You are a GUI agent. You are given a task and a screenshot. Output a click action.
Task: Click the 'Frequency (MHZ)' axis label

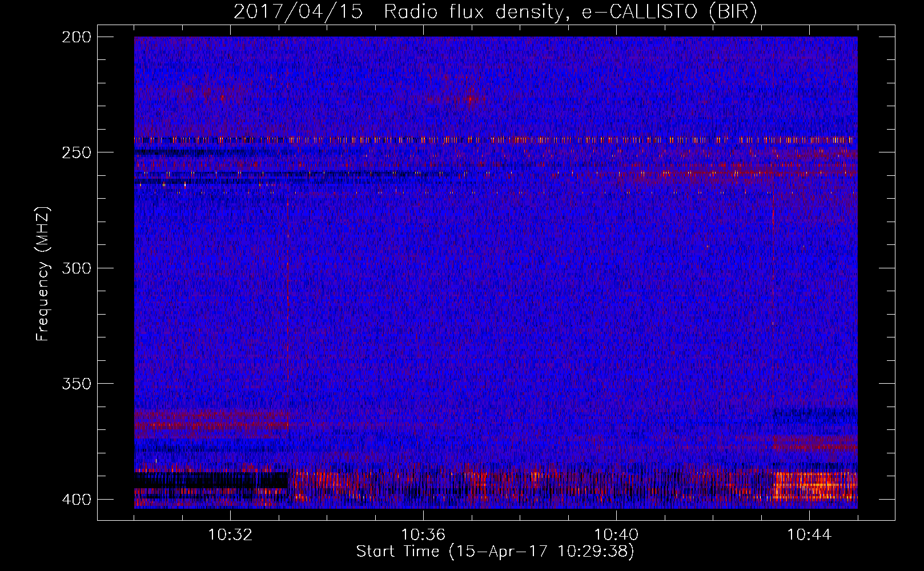43,274
